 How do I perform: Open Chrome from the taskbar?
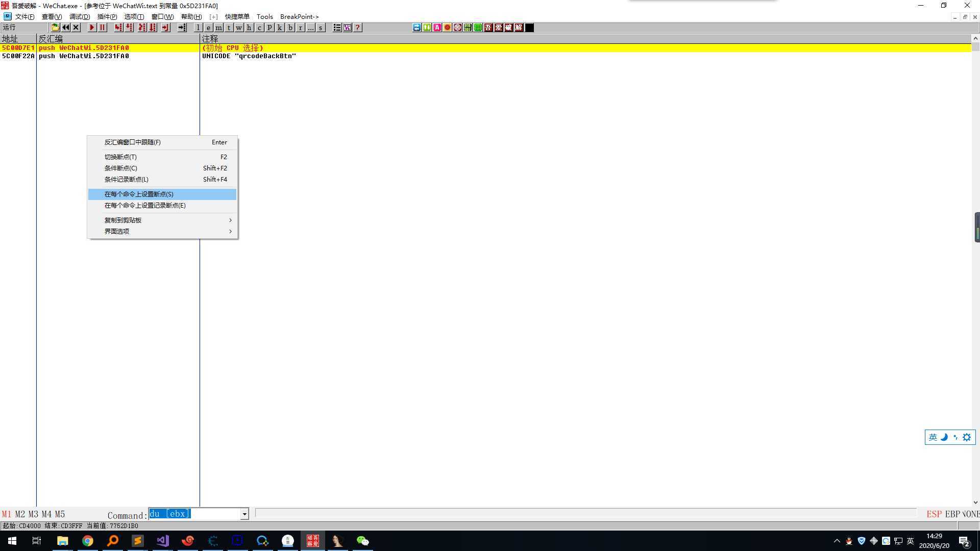tap(88, 541)
